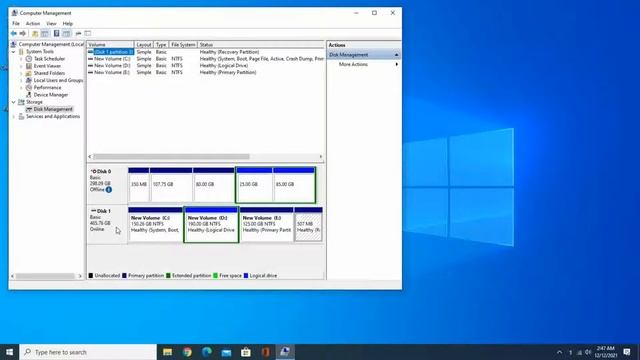
Task: Expand Services and Applications node
Action: click(14, 117)
